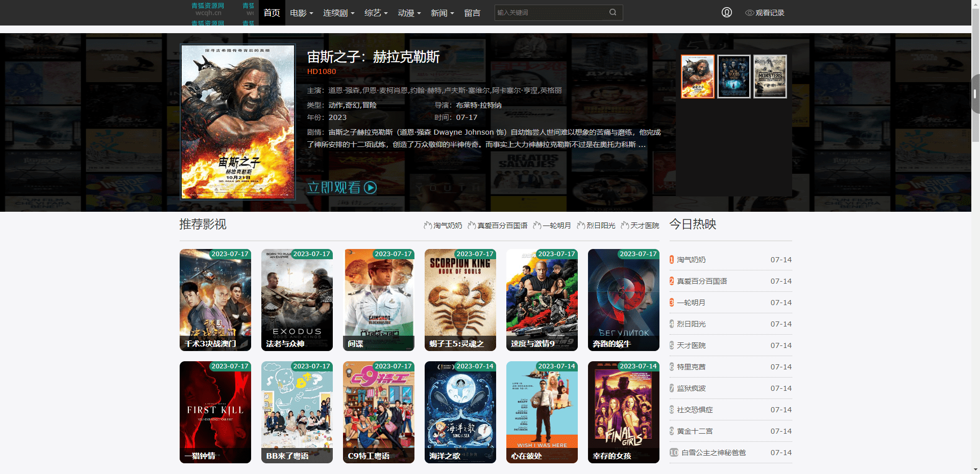The width and height of the screenshot is (980, 474).
Task: Expand the 综艺 dropdown menu
Action: 376,13
